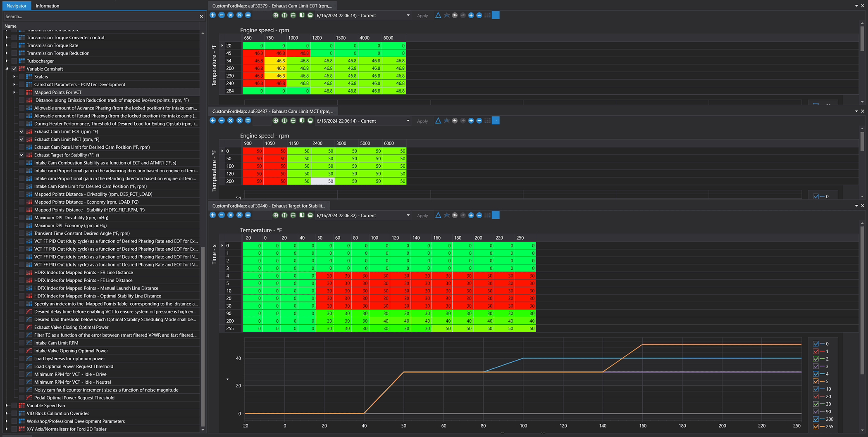The width and height of the screenshot is (868, 437).
Task: Click the blue triangle icon in the Exhaust Cam Limit EOT toolbar
Action: 438,15
